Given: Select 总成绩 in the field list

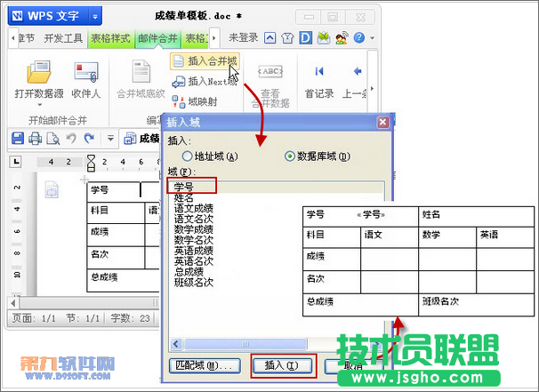Looking at the screenshot, I should [189, 272].
